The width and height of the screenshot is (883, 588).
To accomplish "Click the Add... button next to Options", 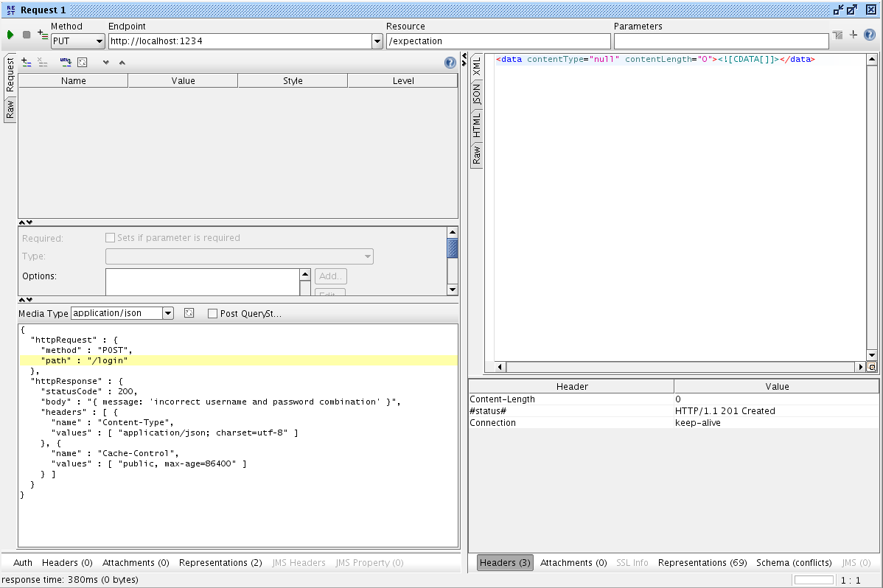I will point(330,276).
